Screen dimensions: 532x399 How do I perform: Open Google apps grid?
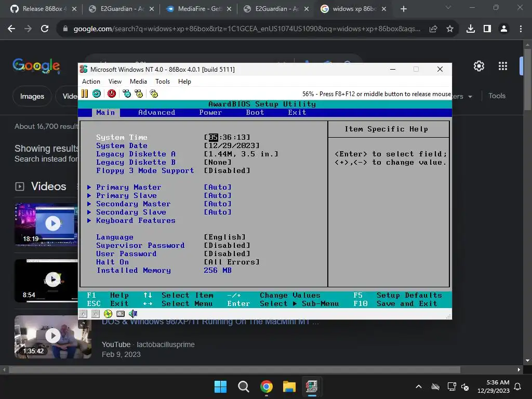point(503,66)
